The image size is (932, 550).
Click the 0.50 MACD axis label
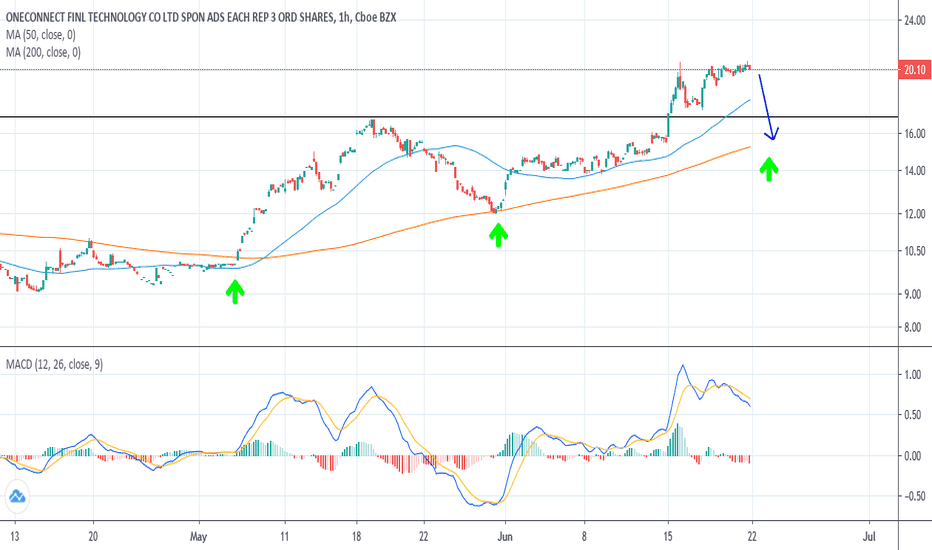click(912, 415)
